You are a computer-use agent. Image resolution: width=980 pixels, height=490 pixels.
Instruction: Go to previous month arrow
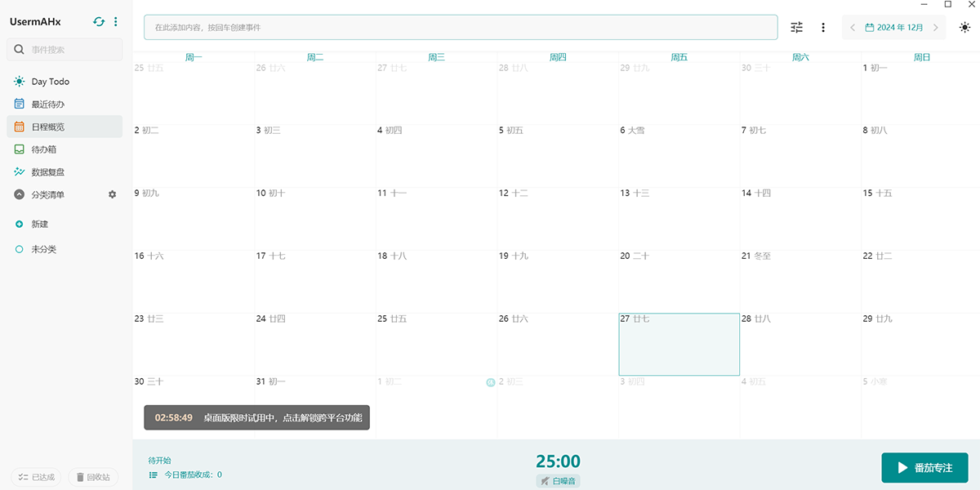pyautogui.click(x=853, y=28)
